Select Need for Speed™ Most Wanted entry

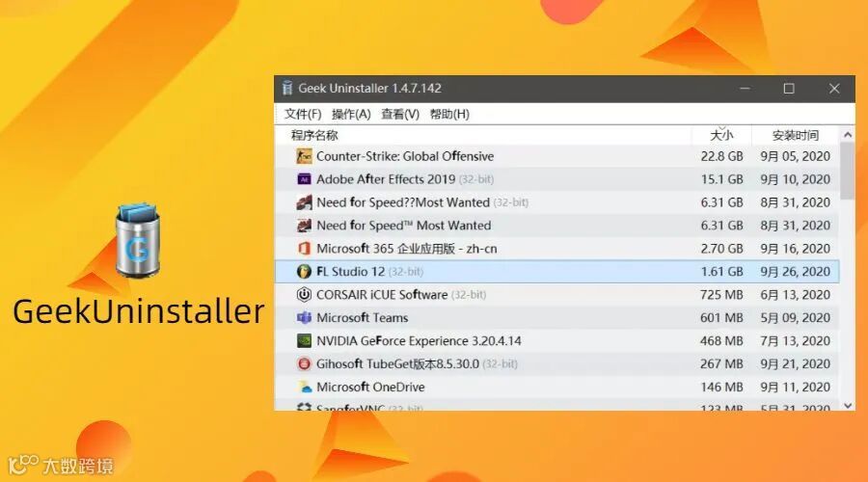point(403,226)
